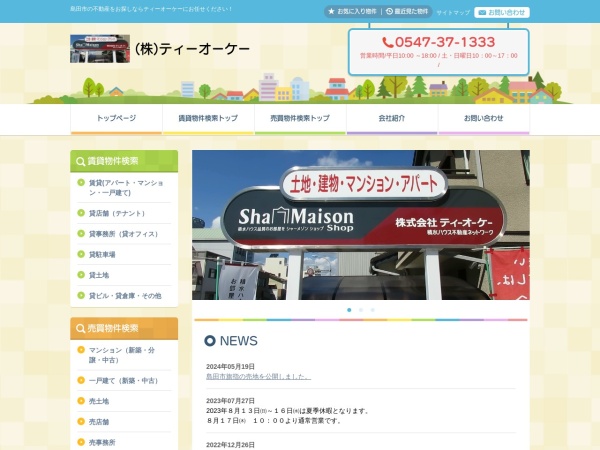Screen dimensions: 600x450
Task: Open the サイトマップ link in header
Action: (453, 13)
